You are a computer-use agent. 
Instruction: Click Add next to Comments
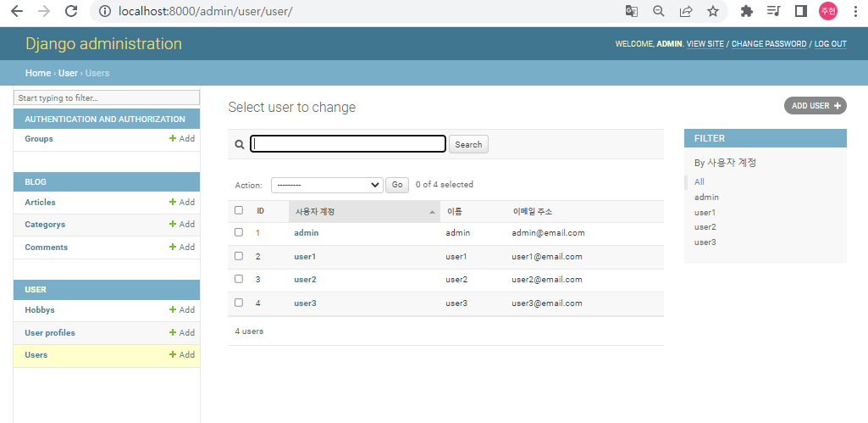point(182,248)
